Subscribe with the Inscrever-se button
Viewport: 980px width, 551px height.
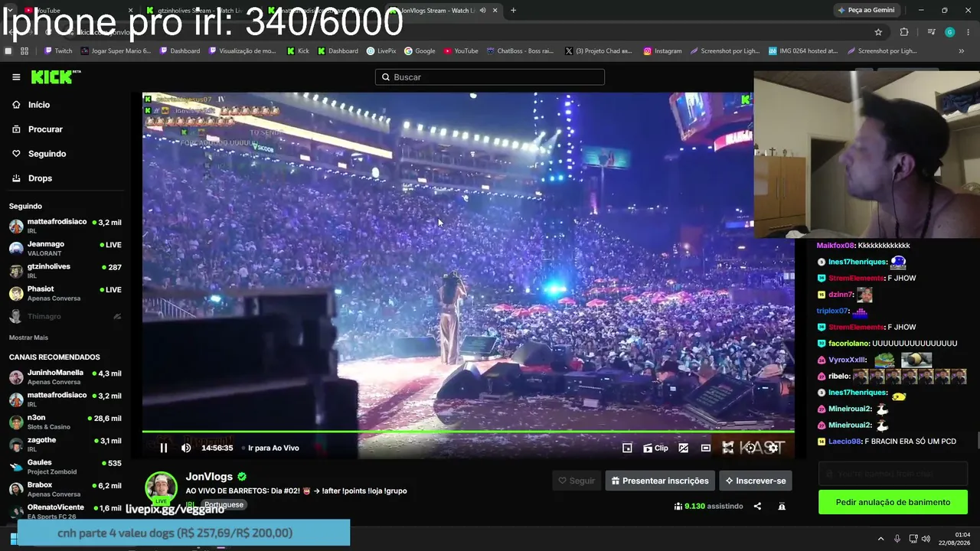[755, 481]
